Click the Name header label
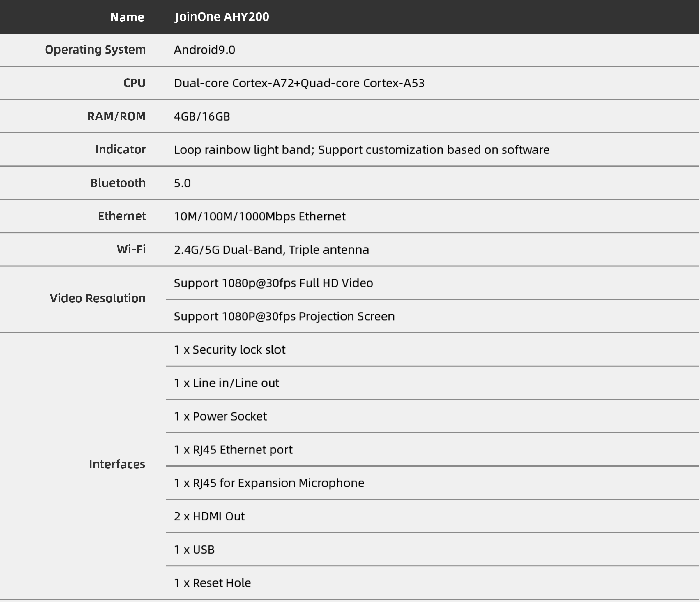700x602 pixels. 127,17
